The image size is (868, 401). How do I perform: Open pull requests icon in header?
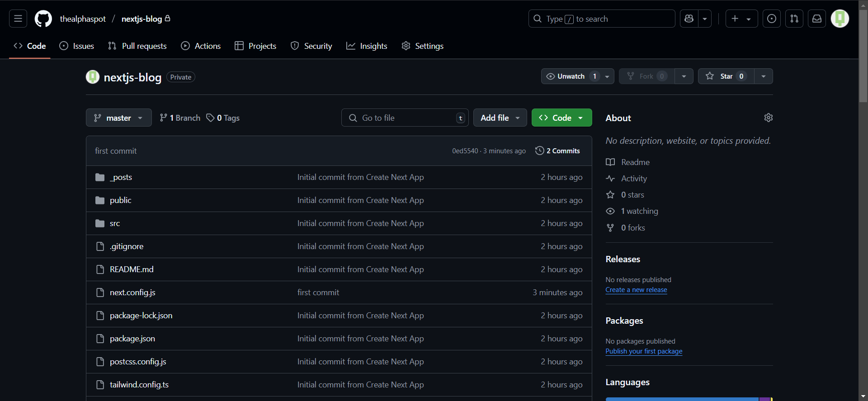pos(794,19)
